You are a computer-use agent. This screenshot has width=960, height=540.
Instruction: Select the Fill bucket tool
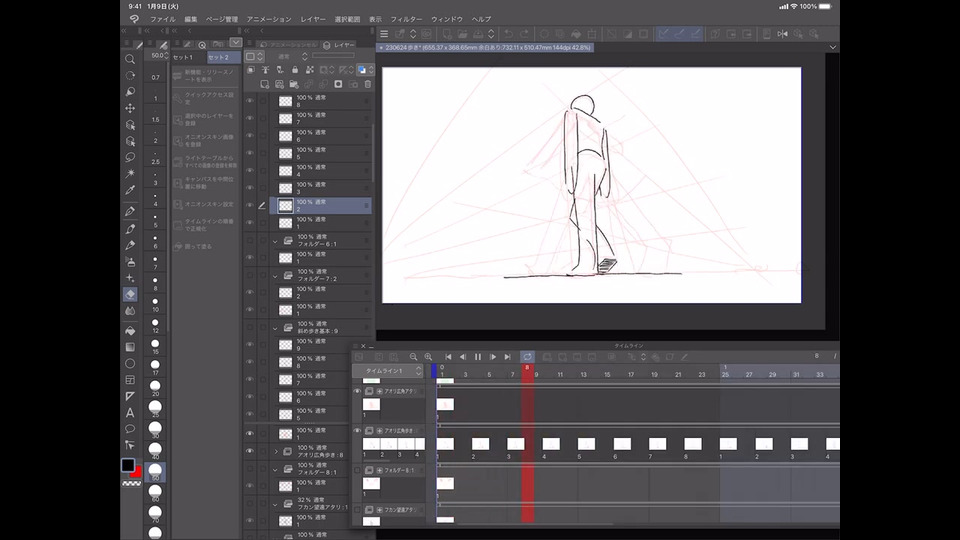[x=130, y=329]
